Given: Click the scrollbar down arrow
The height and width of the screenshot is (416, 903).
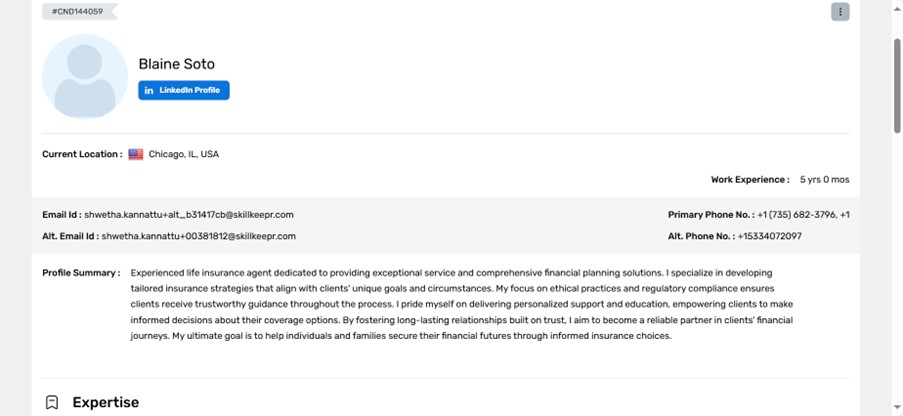Looking at the screenshot, I should coord(896,410).
